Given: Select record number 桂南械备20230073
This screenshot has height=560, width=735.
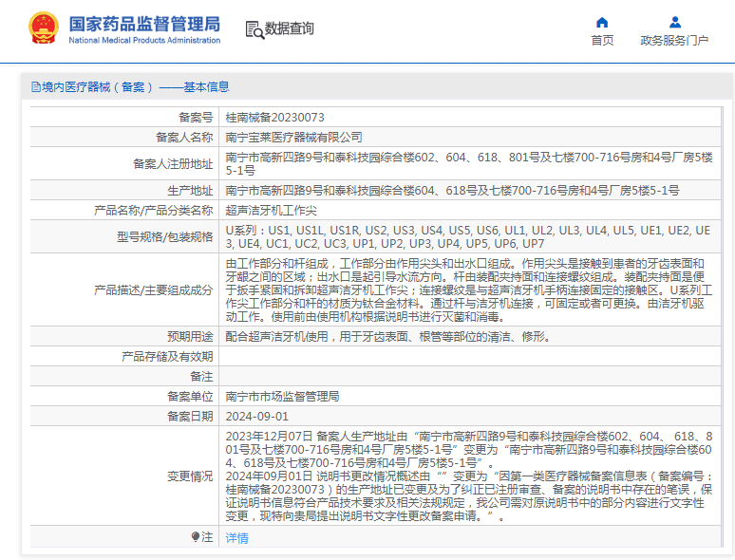Looking at the screenshot, I should [274, 117].
